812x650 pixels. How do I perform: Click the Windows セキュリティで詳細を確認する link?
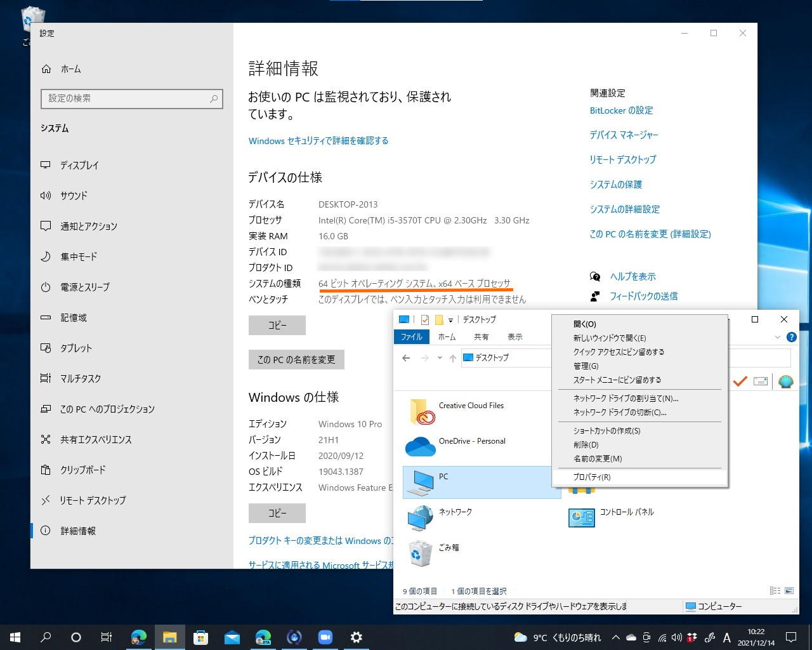point(318,141)
